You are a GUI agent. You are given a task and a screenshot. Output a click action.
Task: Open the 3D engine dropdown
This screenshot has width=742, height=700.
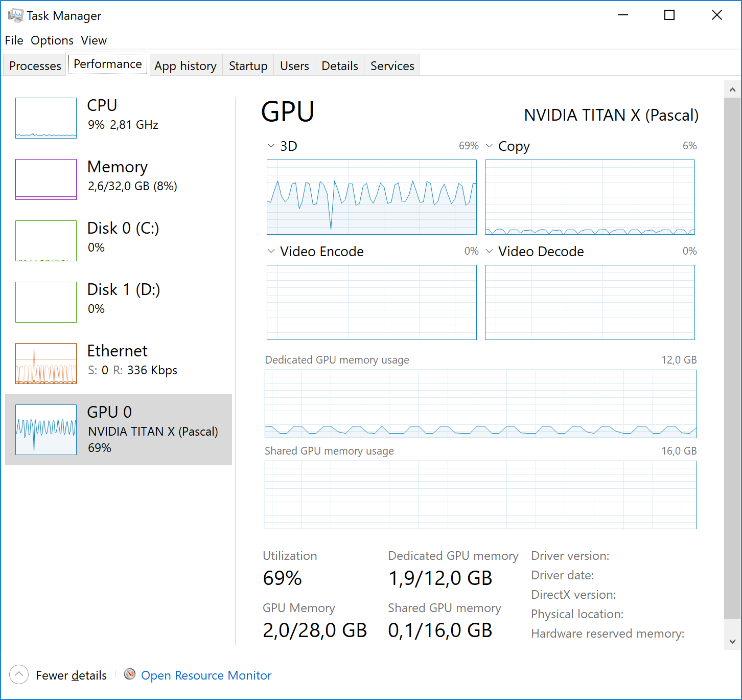(271, 146)
